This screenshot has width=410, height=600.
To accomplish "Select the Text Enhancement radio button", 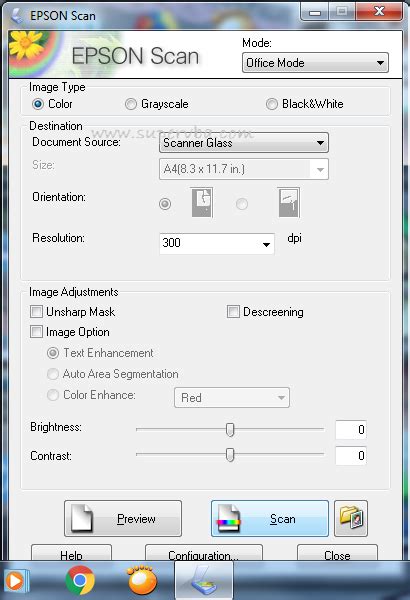I will pyautogui.click(x=53, y=353).
